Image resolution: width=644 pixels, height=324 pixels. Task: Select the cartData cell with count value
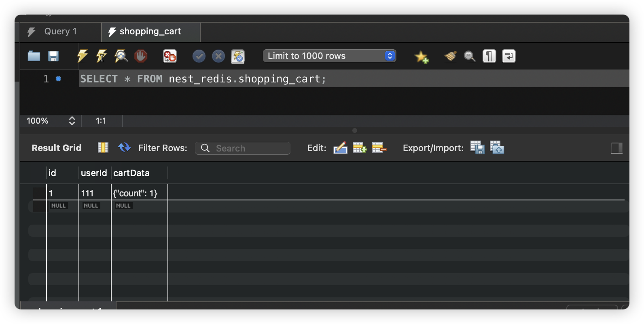coord(136,194)
